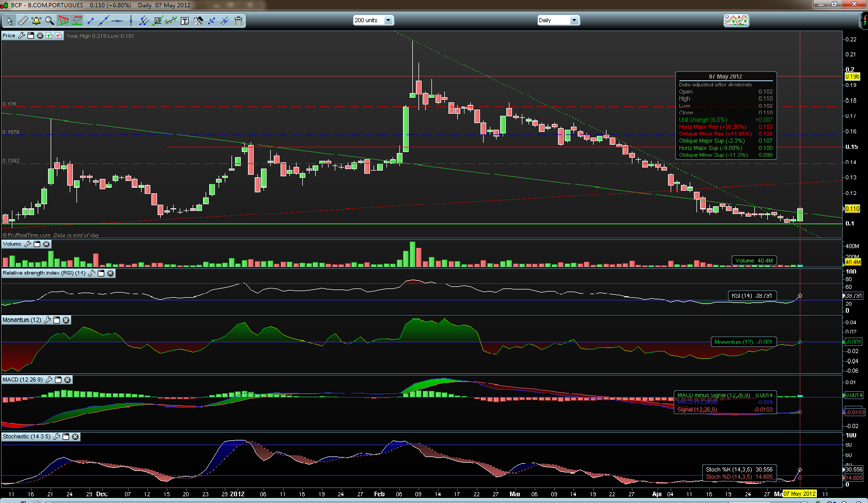The width and height of the screenshot is (868, 503).
Task: Open the hammer and wrench settings tool
Action: (198, 21)
